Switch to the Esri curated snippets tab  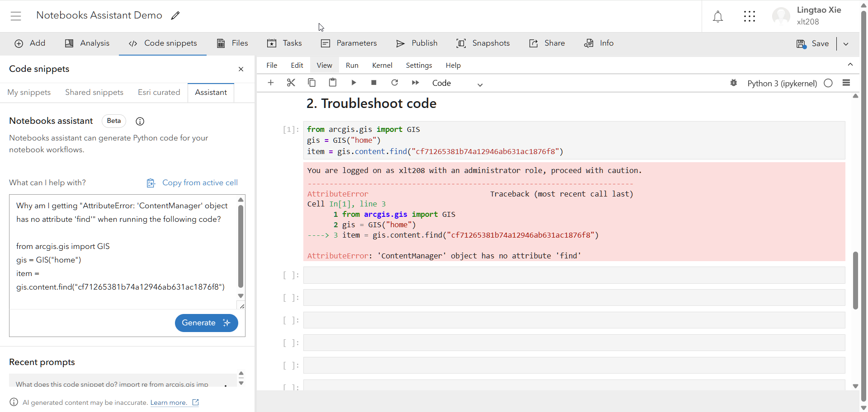pyautogui.click(x=159, y=92)
